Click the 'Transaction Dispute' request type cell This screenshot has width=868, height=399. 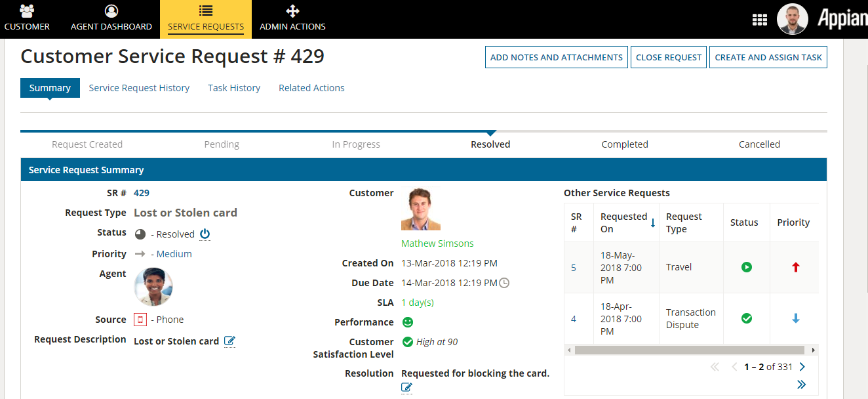click(x=691, y=319)
